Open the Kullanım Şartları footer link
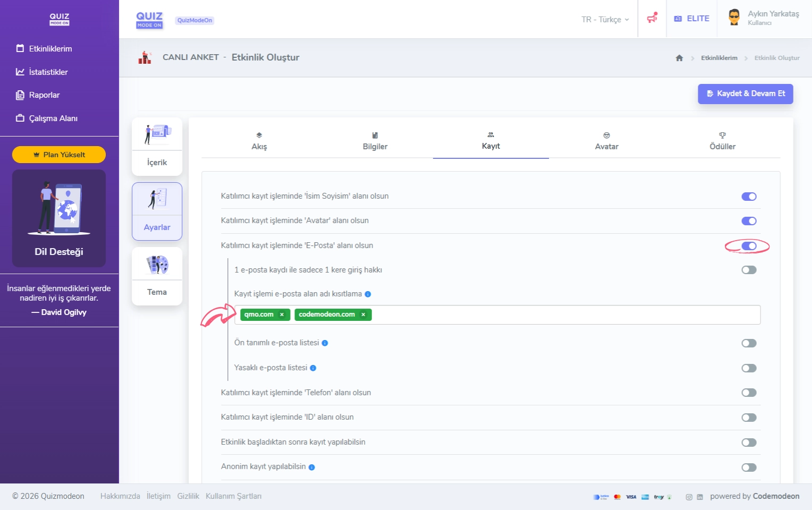 (x=233, y=496)
